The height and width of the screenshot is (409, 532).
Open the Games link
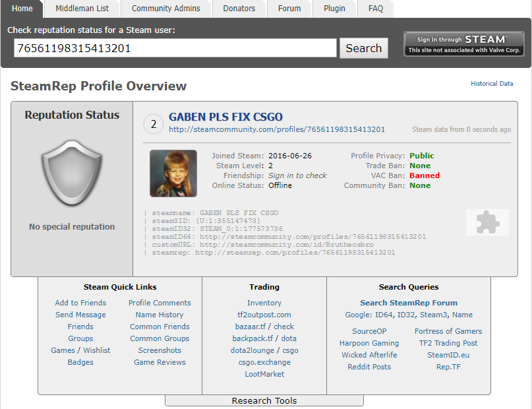tap(63, 350)
